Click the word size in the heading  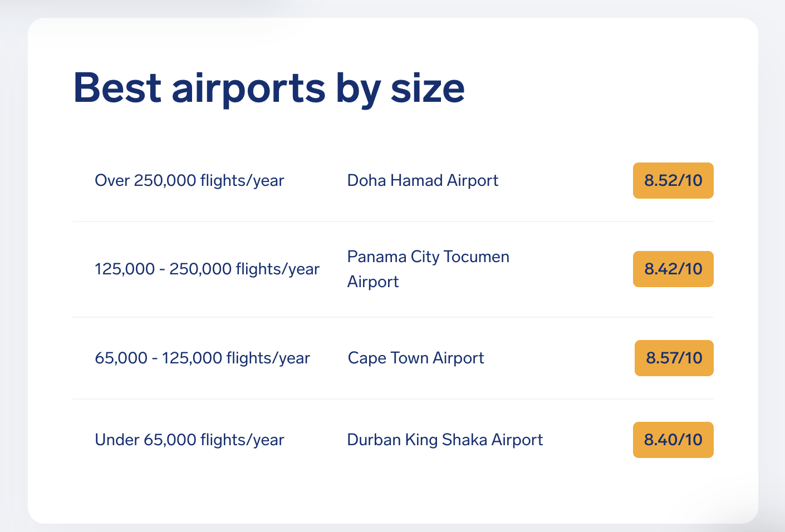[428, 89]
